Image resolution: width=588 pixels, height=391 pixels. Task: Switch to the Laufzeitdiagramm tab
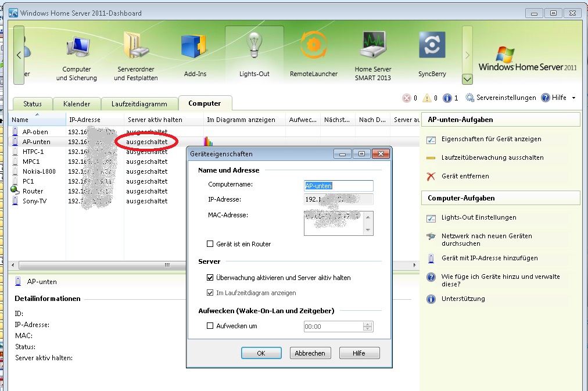coord(139,104)
